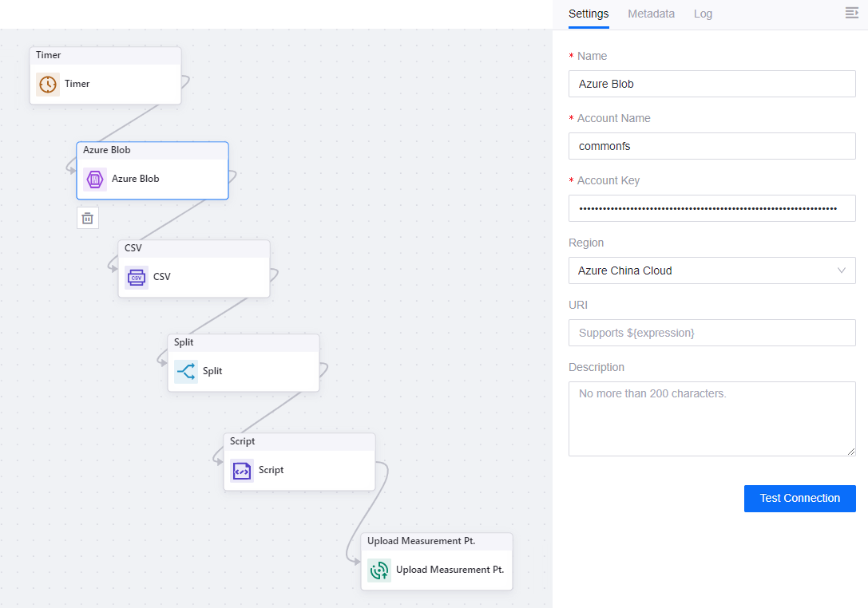This screenshot has width=868, height=608.
Task: Expand Region list via chevron arrow
Action: (842, 270)
